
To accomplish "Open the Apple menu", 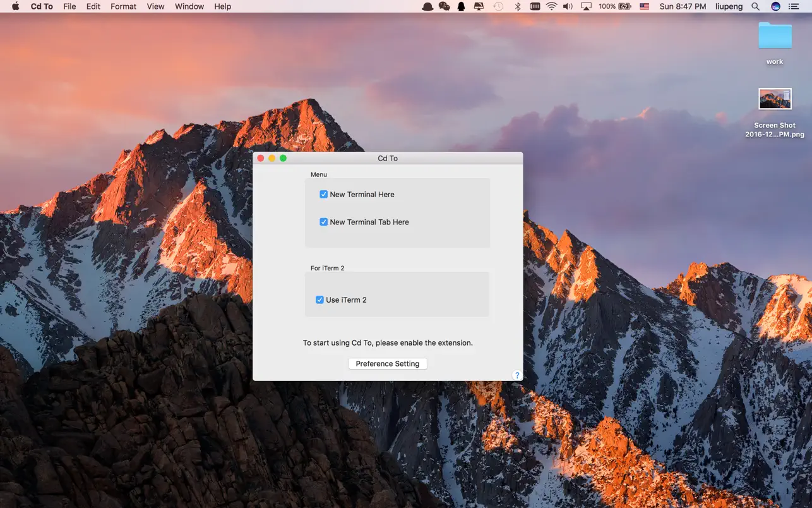I will (x=16, y=6).
